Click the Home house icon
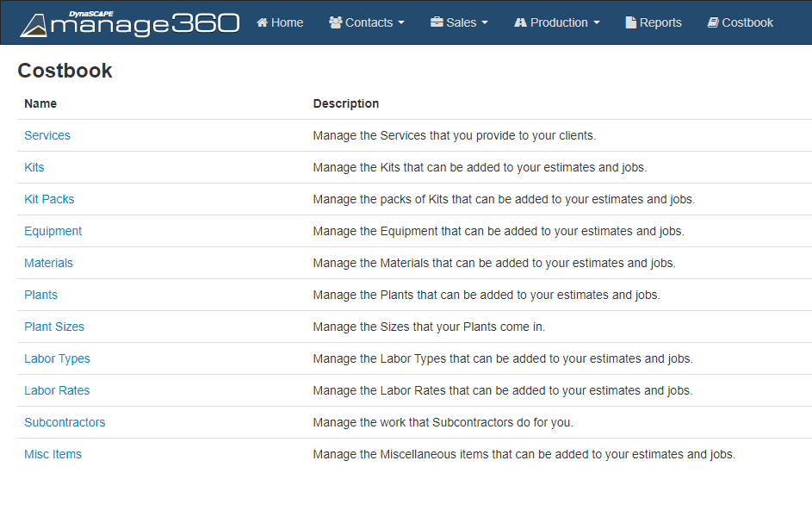The image size is (812, 523). [x=262, y=22]
